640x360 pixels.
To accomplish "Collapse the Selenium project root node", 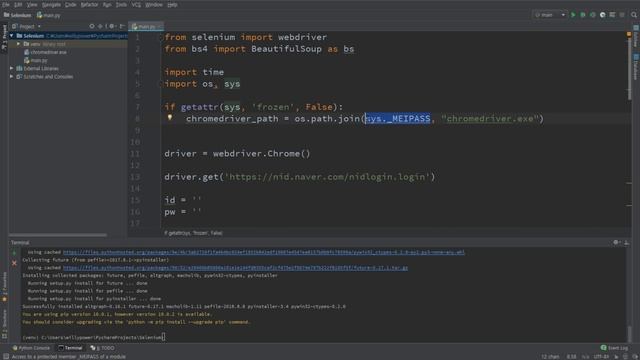I will tap(11, 36).
